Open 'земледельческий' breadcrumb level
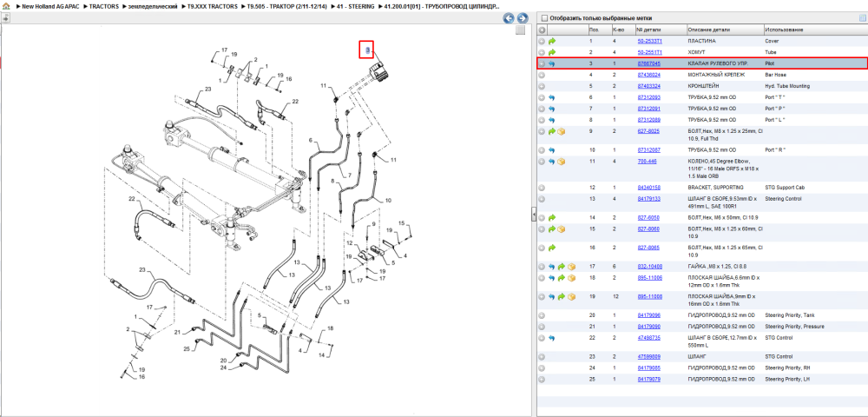Screen dimensions: 868x417 (x=154, y=7)
